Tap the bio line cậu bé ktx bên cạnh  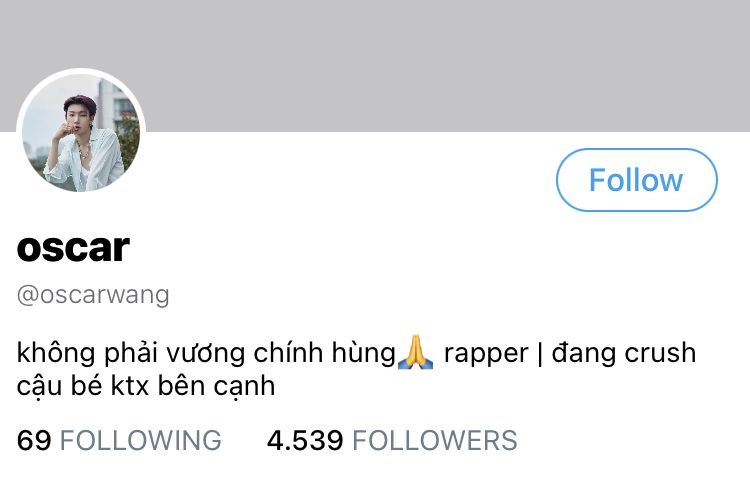coord(146,386)
